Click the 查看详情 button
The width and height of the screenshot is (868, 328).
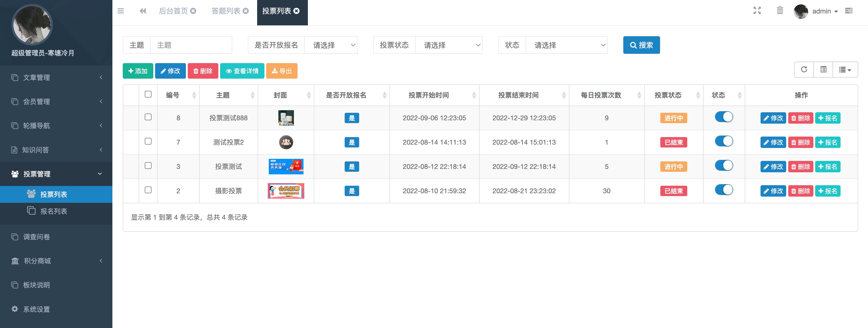pos(242,71)
